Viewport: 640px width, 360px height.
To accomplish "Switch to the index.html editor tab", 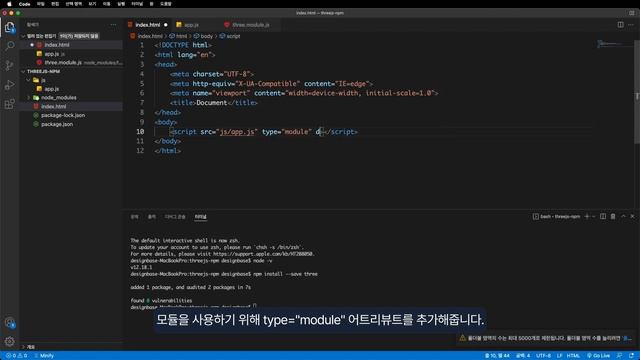I will tap(148, 25).
